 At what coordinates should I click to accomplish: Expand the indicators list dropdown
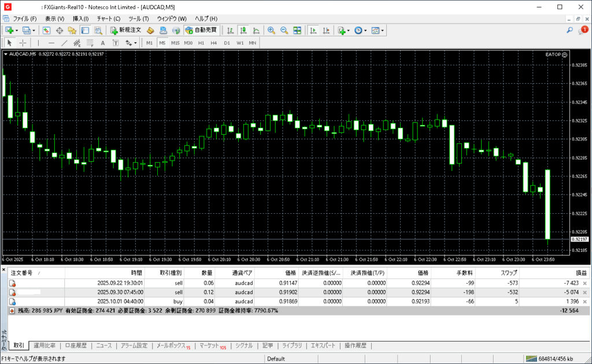tap(348, 30)
